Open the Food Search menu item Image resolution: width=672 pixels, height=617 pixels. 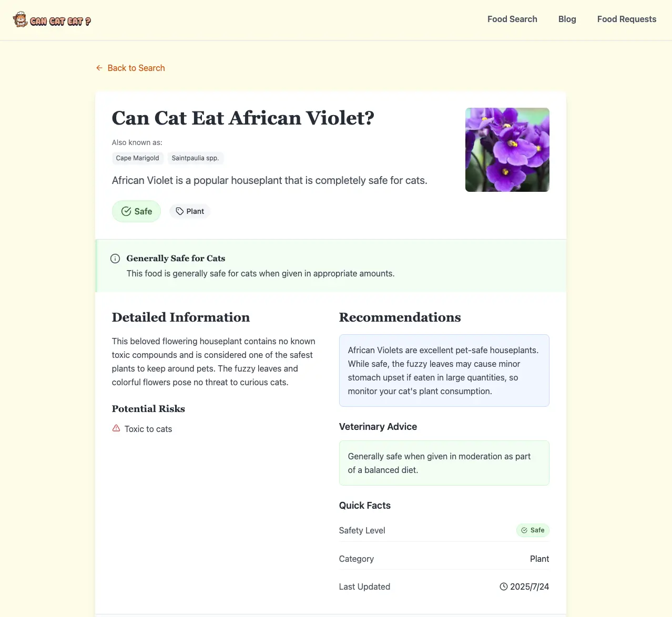(512, 19)
